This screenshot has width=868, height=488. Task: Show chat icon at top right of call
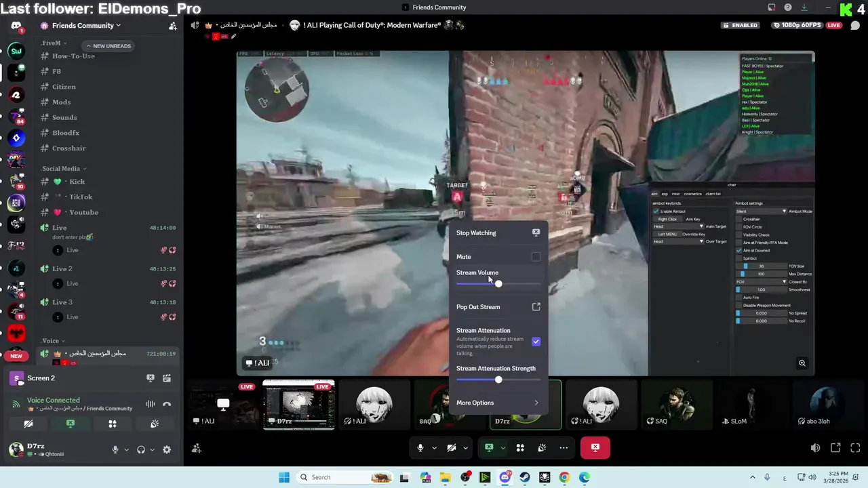855,26
